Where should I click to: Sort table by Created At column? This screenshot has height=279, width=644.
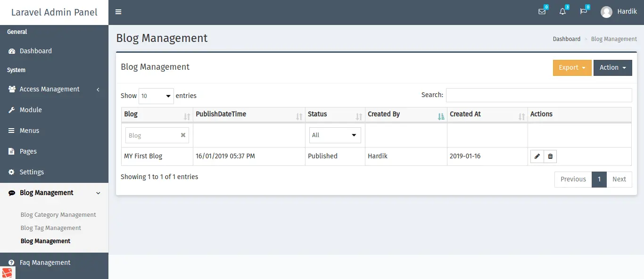click(x=487, y=115)
